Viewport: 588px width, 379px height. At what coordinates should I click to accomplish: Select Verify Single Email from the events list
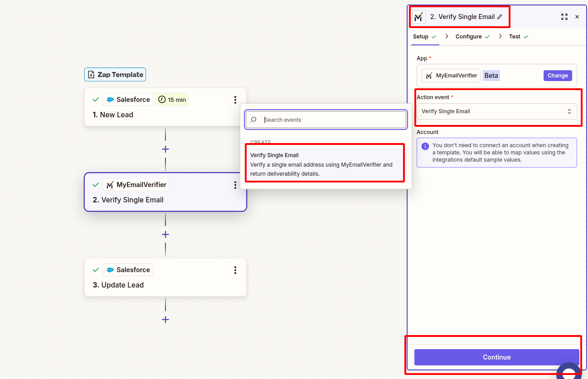(x=325, y=164)
